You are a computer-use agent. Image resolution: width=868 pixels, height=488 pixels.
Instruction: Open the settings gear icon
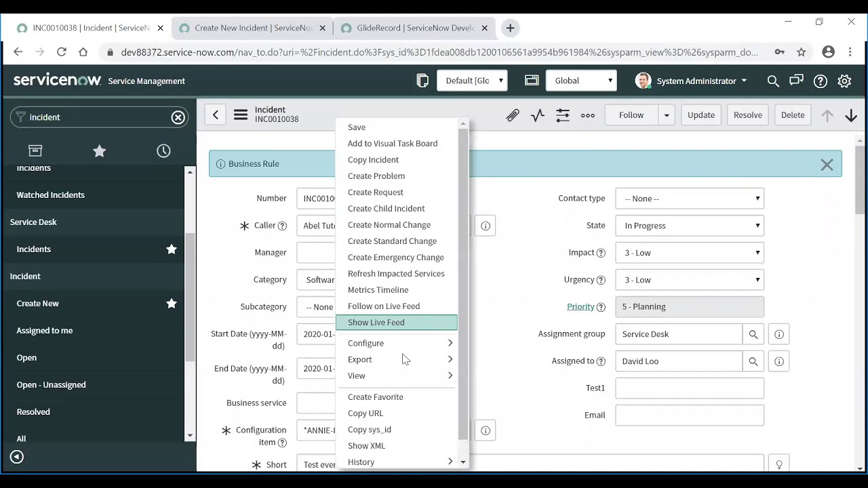coord(844,81)
